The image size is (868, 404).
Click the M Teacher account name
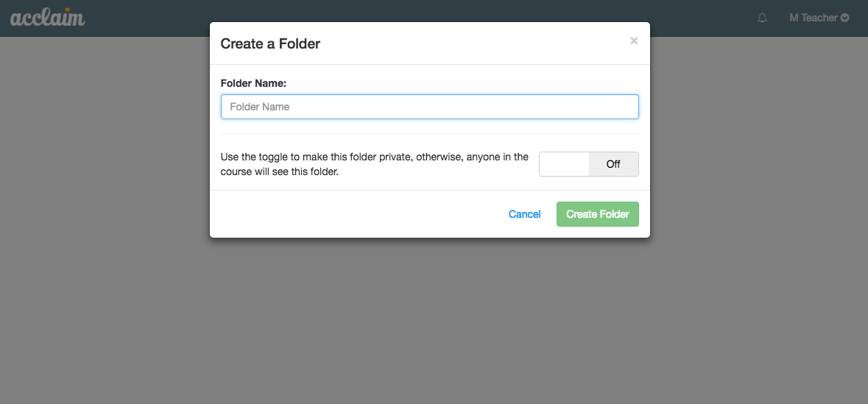[813, 18]
